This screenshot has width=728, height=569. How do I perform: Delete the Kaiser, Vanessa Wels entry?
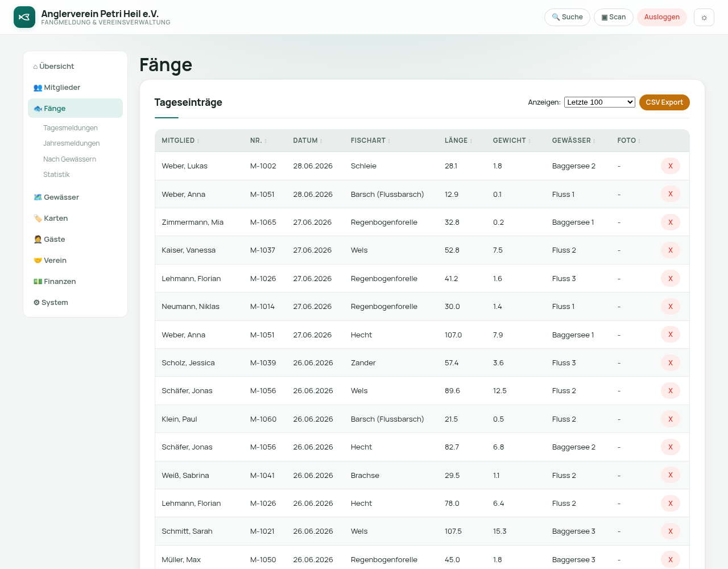point(671,250)
